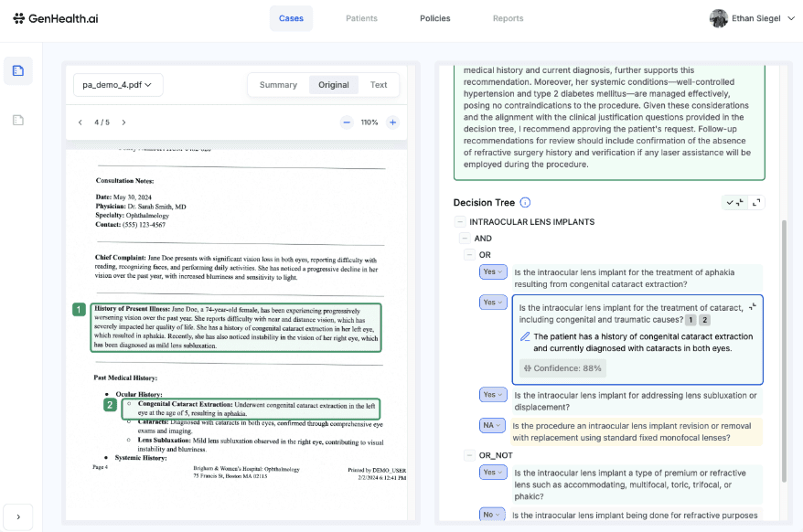Go to the previous PDF page
This screenshot has width=803, height=532.
(80, 122)
